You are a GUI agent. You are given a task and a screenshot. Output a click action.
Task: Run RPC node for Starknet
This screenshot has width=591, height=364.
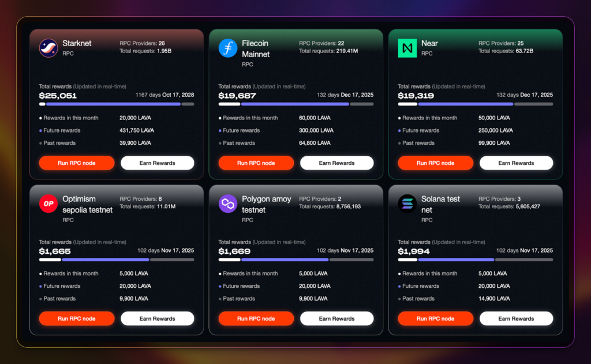click(77, 163)
